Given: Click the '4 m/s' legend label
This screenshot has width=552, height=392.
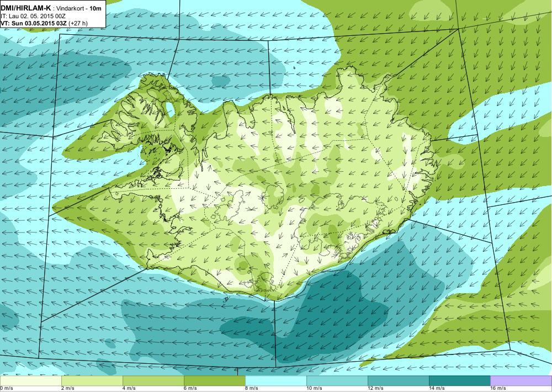Looking at the screenshot, I should coord(129,389).
